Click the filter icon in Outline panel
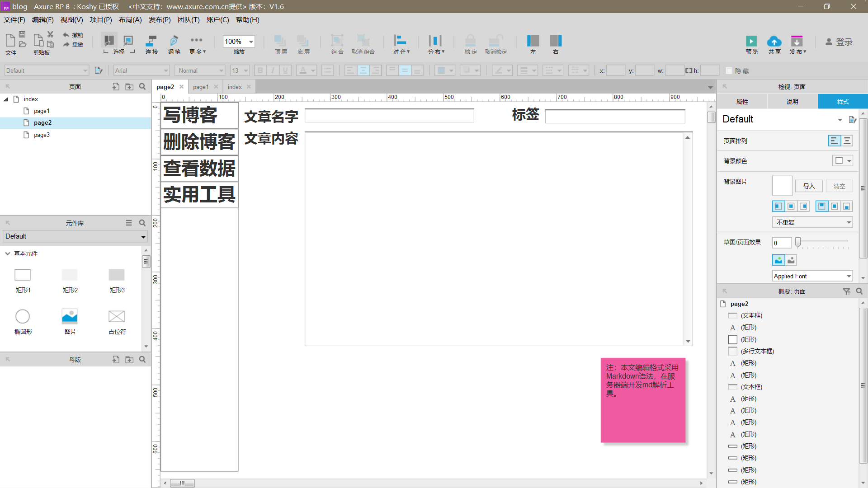 tap(846, 291)
